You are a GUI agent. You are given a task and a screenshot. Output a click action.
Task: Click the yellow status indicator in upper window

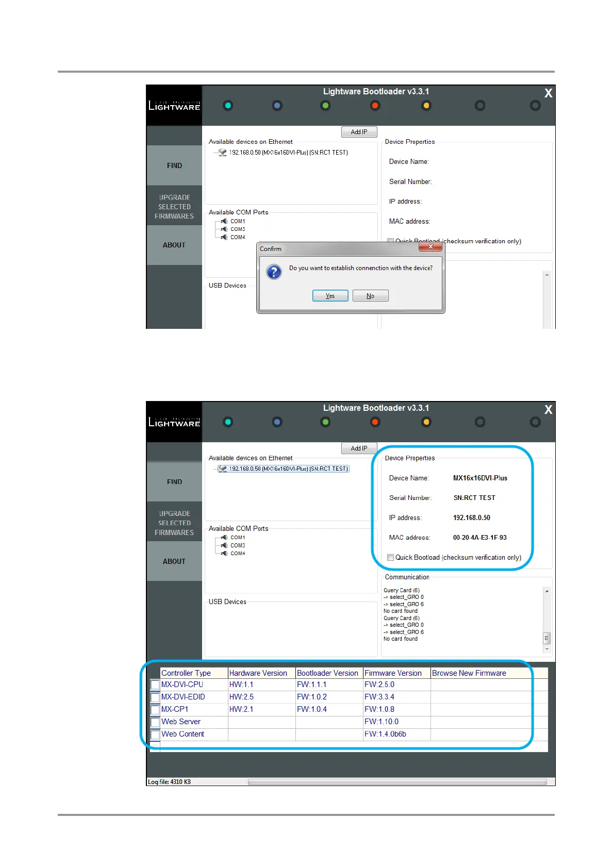tap(426, 106)
